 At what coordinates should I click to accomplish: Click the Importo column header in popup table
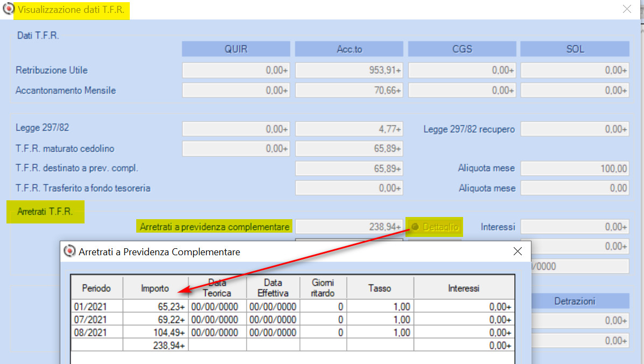[155, 288]
